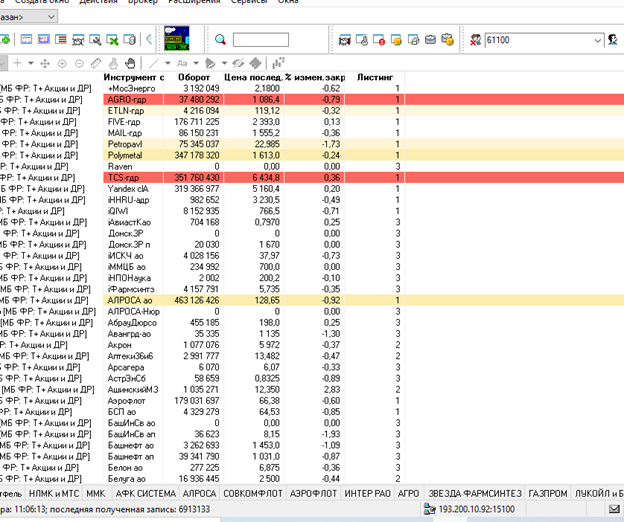Click the bar chart indicators icon
The width and height of the screenshot is (624, 522).
pyautogui.click(x=279, y=63)
